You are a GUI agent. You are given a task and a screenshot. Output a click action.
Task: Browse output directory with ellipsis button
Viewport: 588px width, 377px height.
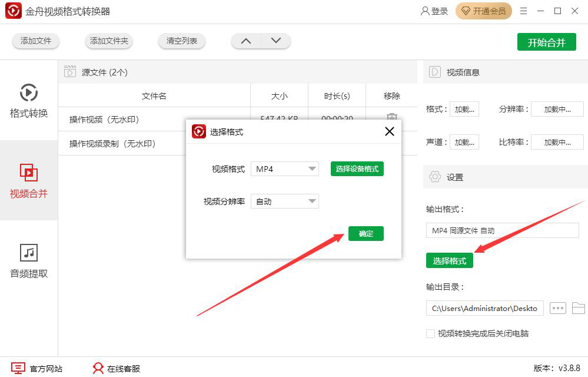[x=557, y=308]
